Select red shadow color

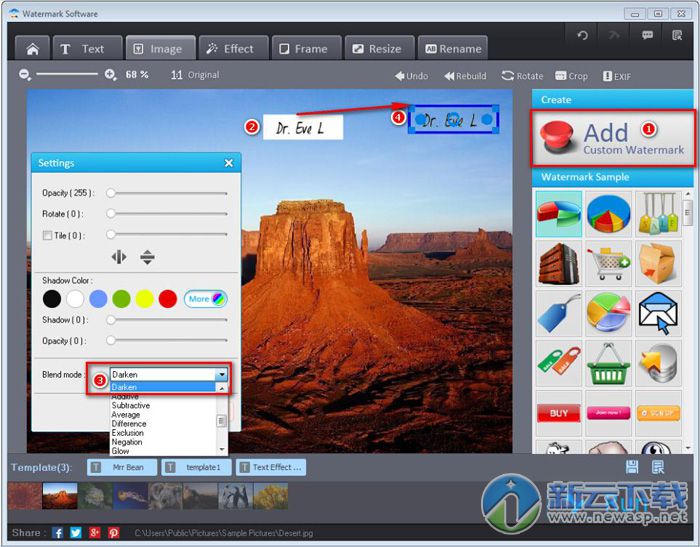168,299
